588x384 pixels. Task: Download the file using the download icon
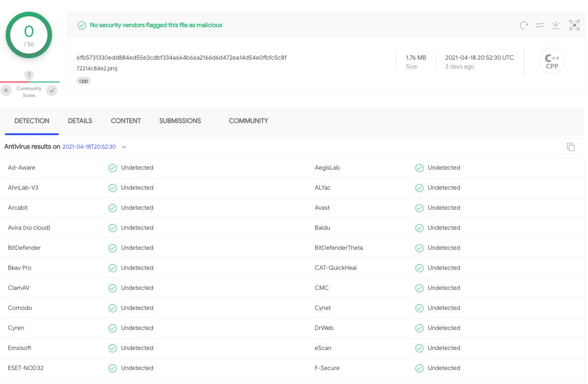click(555, 25)
